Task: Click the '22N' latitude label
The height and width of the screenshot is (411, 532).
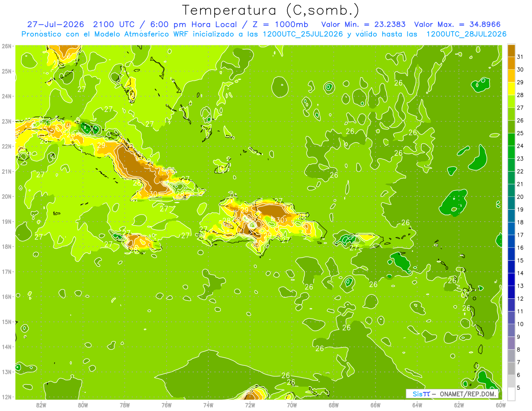Action: point(7,146)
